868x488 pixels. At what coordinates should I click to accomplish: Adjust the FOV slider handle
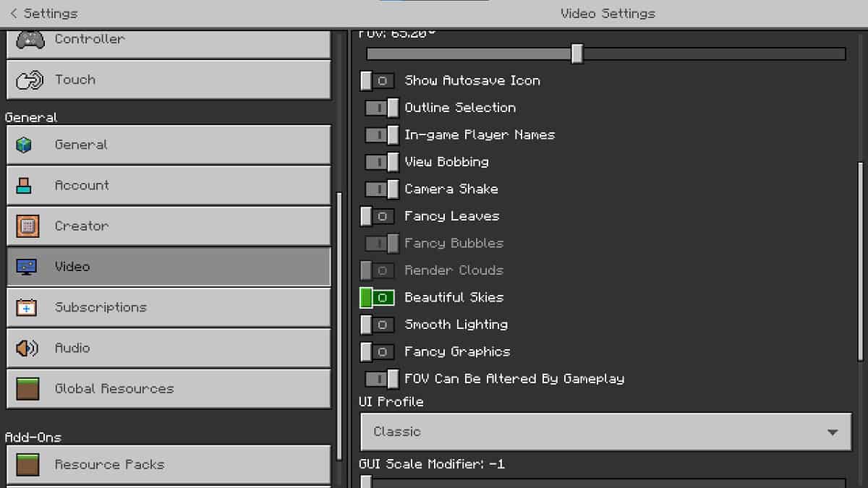(x=576, y=53)
